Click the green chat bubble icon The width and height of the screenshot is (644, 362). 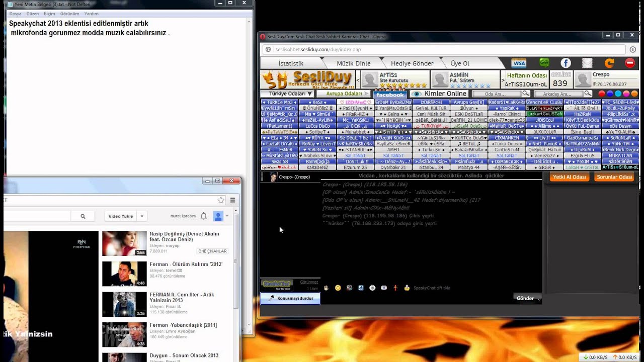(x=544, y=63)
